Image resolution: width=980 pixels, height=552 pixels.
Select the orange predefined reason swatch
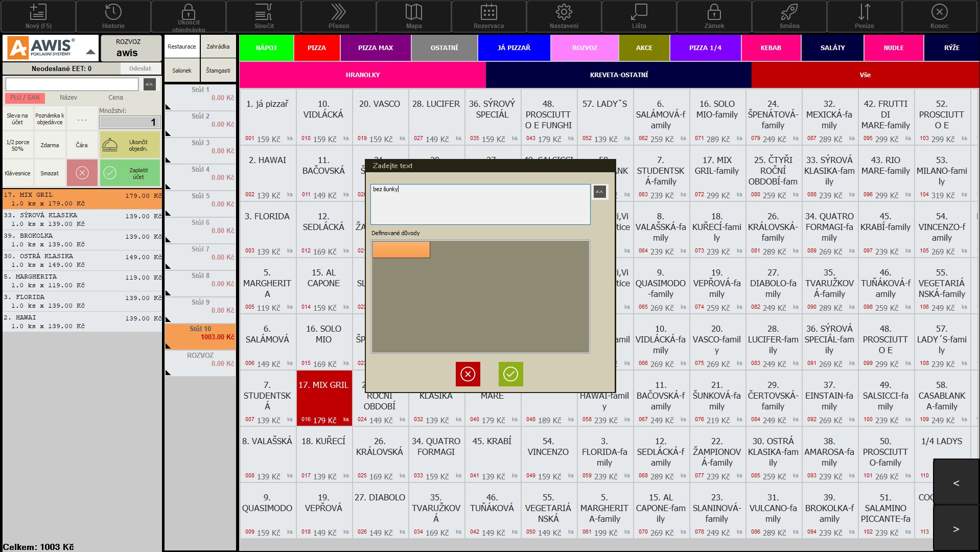(x=401, y=249)
